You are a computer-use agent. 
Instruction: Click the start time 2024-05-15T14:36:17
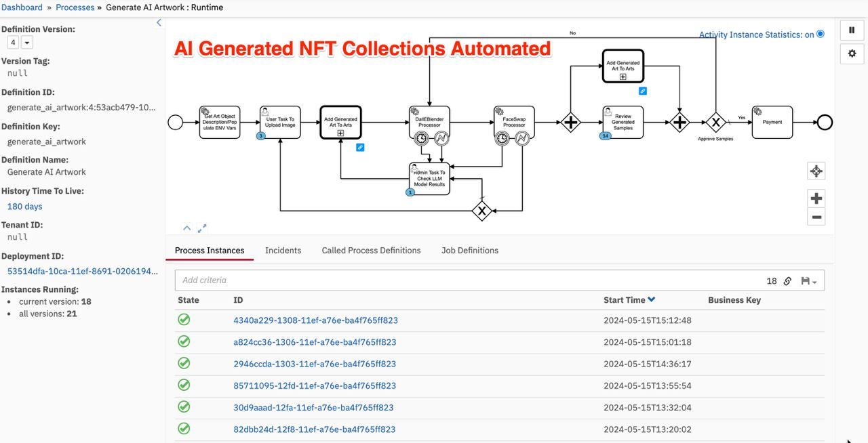click(x=648, y=364)
